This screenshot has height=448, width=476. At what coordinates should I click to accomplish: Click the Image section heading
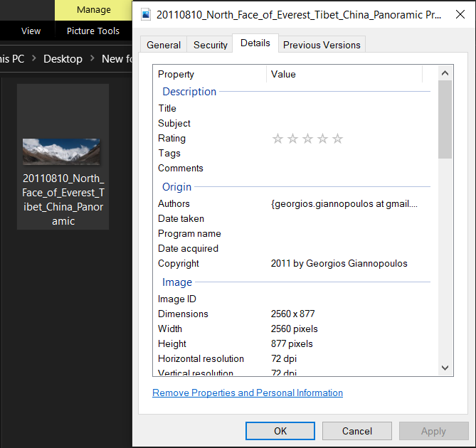[177, 282]
